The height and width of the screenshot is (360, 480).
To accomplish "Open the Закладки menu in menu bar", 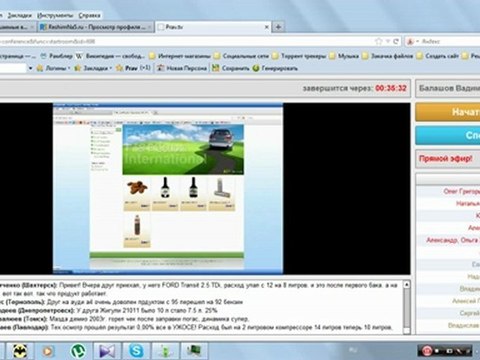I will click(x=19, y=15).
